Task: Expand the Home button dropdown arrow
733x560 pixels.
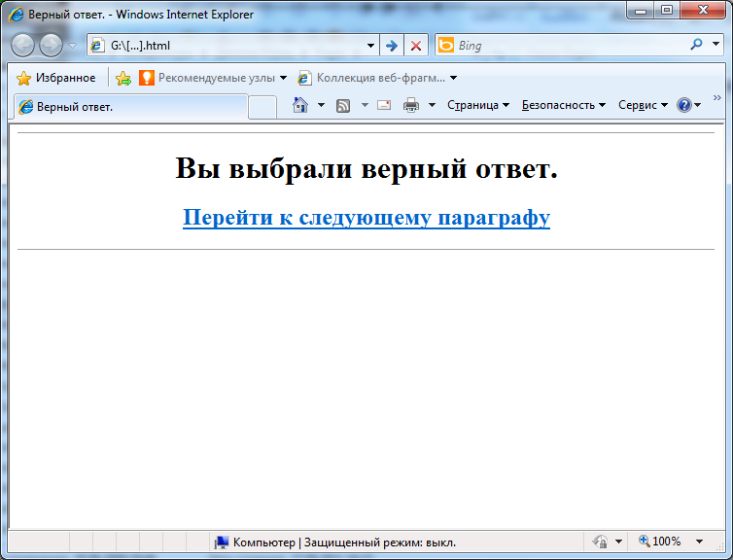Action: (x=321, y=105)
